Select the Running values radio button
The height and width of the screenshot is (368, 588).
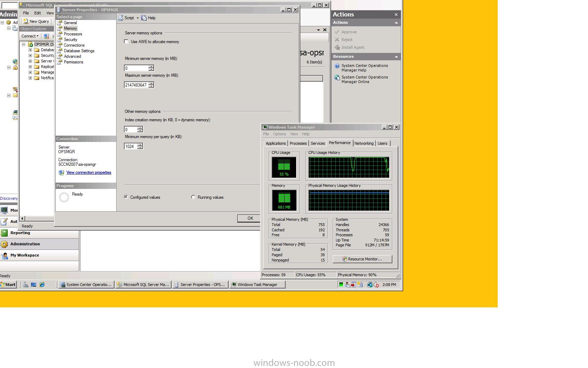point(193,197)
